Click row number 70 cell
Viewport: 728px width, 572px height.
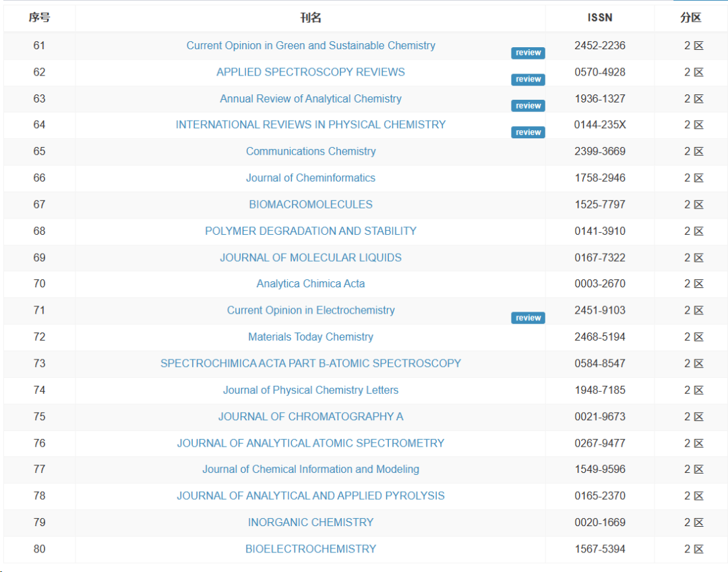[39, 283]
